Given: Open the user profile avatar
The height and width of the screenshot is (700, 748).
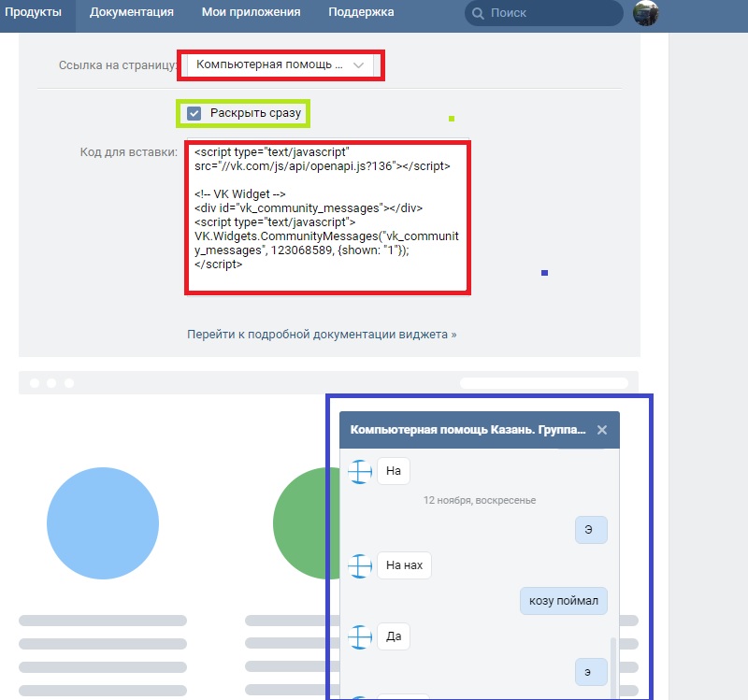Looking at the screenshot, I should tap(645, 13).
